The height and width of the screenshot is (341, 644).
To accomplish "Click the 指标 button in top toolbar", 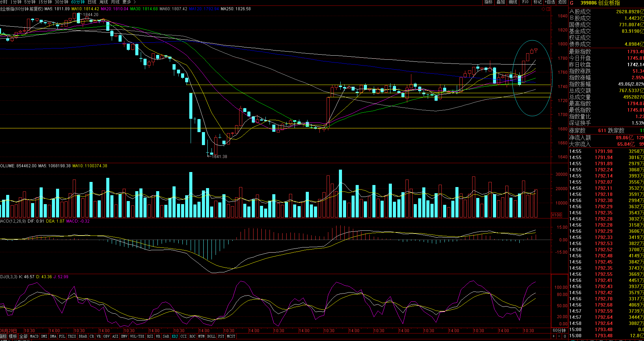I will (489, 2).
